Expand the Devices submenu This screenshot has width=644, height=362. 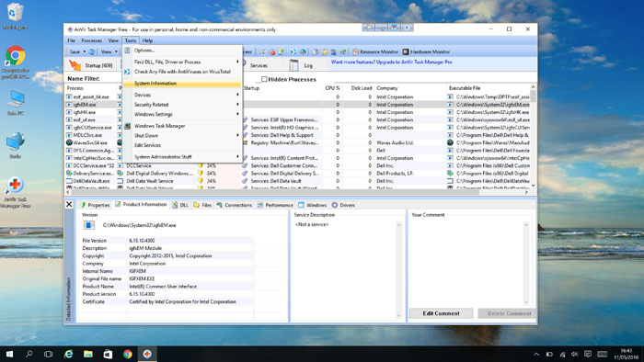pyautogui.click(x=182, y=95)
